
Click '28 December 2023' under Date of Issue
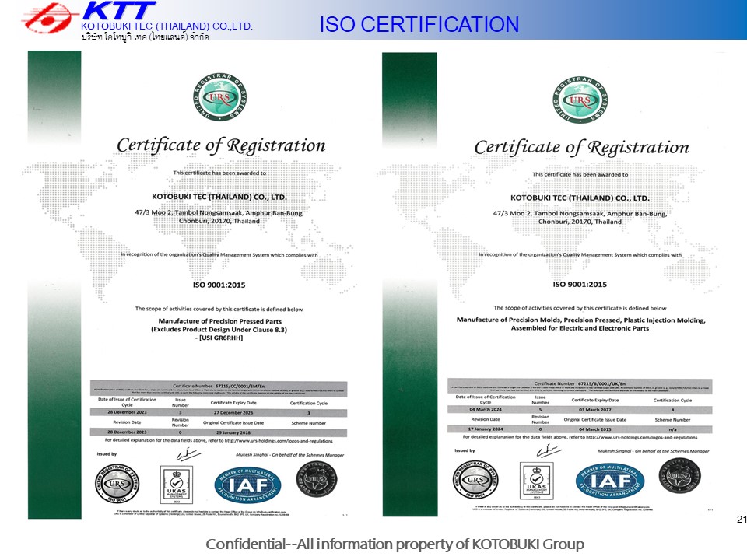tap(127, 412)
